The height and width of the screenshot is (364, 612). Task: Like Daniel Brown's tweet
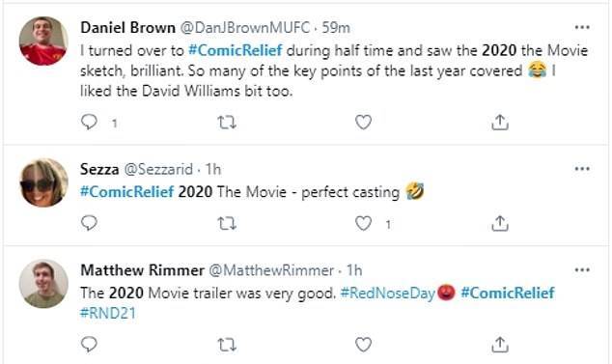click(363, 123)
